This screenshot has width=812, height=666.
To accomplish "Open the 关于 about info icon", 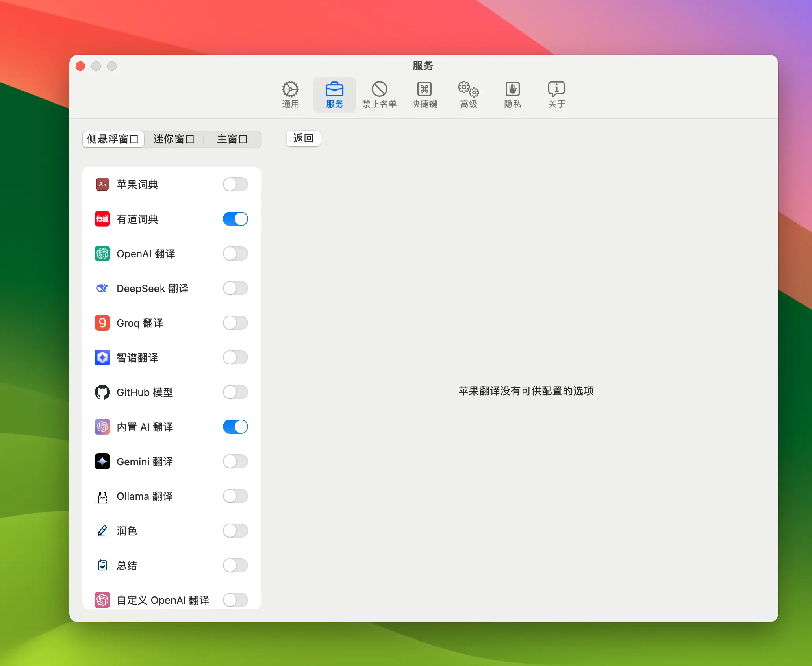I will [x=556, y=90].
